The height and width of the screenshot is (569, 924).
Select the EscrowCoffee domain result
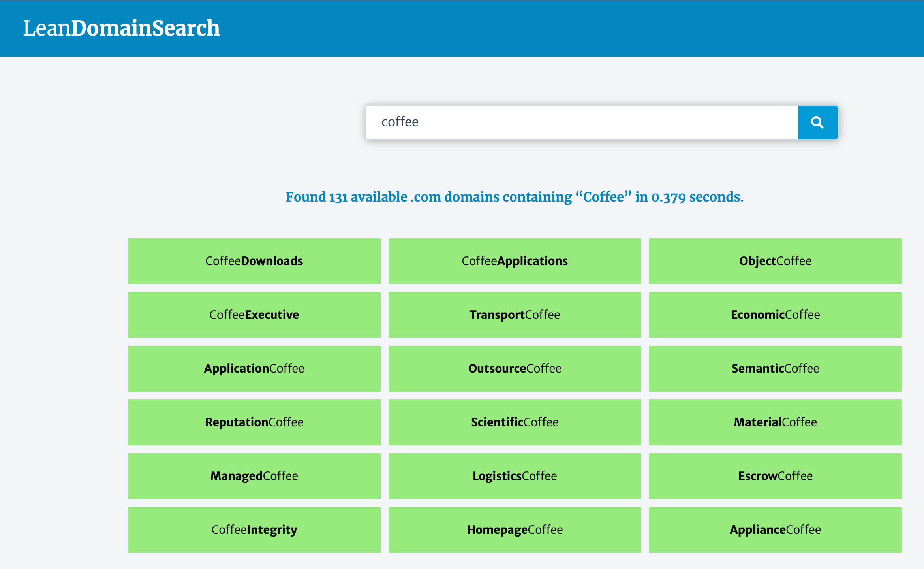(x=776, y=476)
